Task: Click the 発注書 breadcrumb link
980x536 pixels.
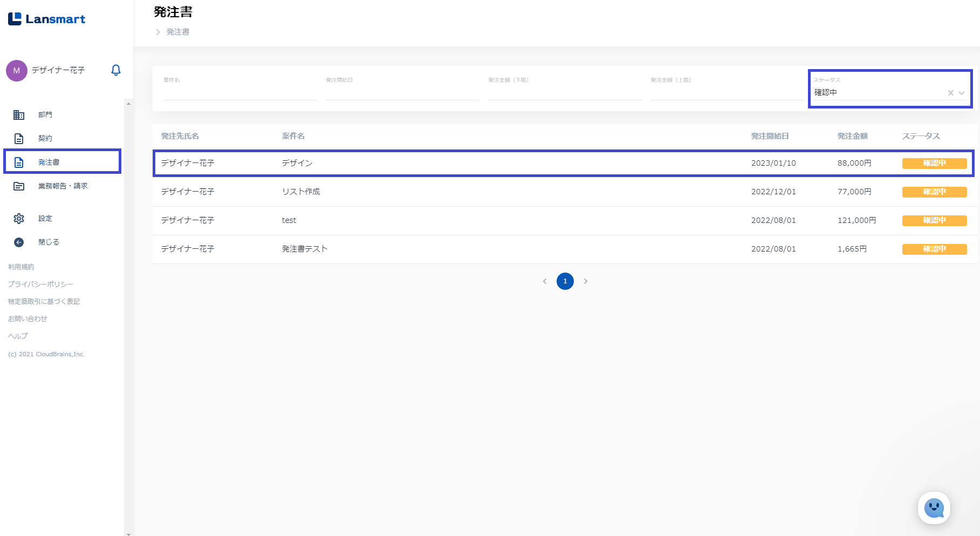Action: (x=178, y=32)
